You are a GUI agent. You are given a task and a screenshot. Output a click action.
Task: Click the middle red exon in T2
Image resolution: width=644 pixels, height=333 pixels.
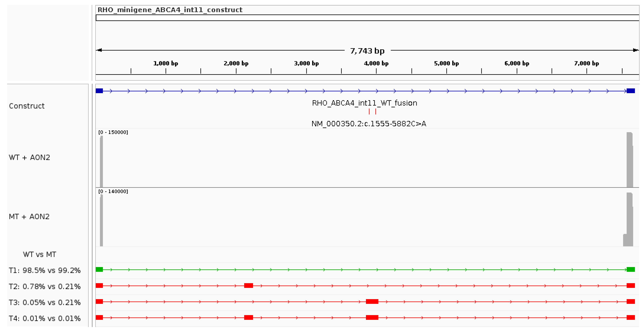pyautogui.click(x=248, y=286)
